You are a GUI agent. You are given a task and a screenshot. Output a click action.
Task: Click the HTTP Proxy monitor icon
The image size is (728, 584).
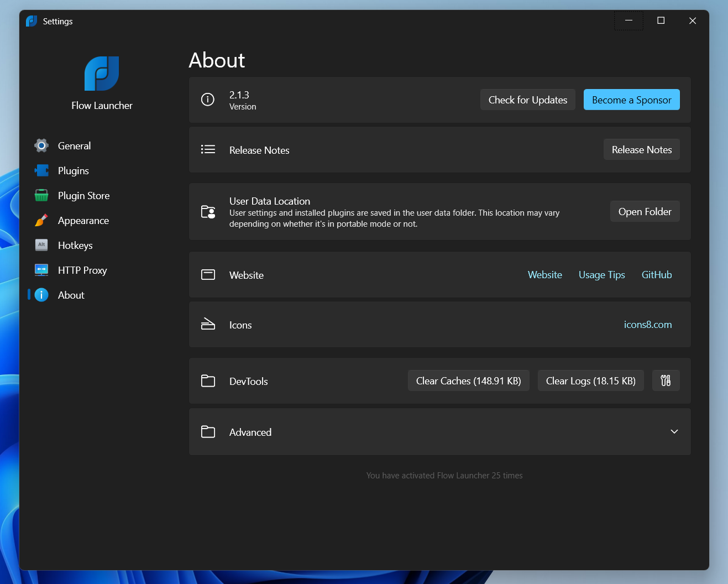click(41, 270)
